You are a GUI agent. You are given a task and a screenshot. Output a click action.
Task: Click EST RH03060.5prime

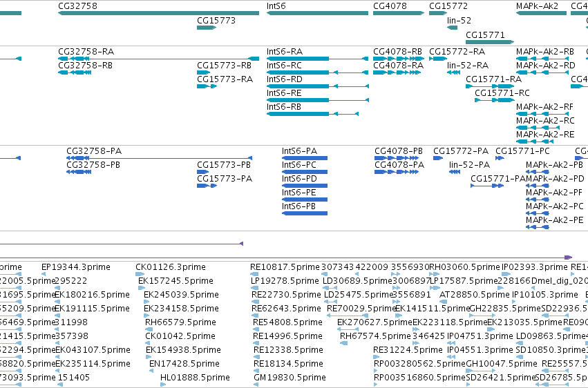click(x=435, y=274)
